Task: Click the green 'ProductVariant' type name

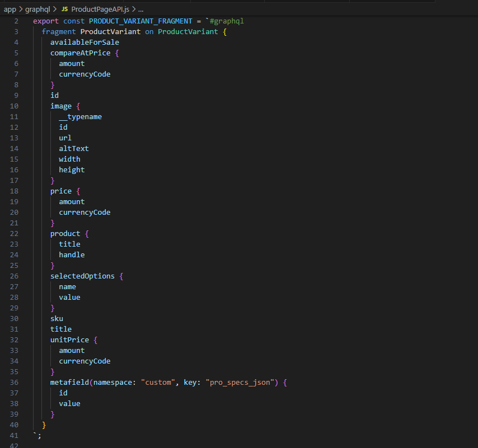Action: click(188, 32)
